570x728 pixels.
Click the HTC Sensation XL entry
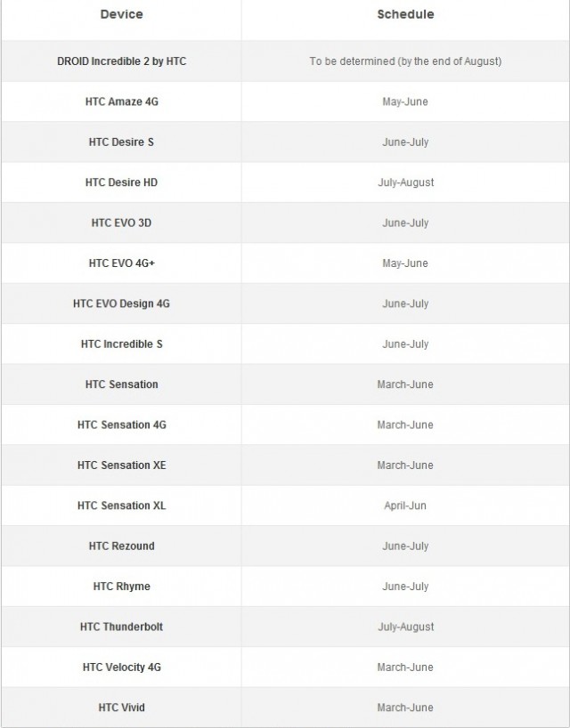(122, 506)
